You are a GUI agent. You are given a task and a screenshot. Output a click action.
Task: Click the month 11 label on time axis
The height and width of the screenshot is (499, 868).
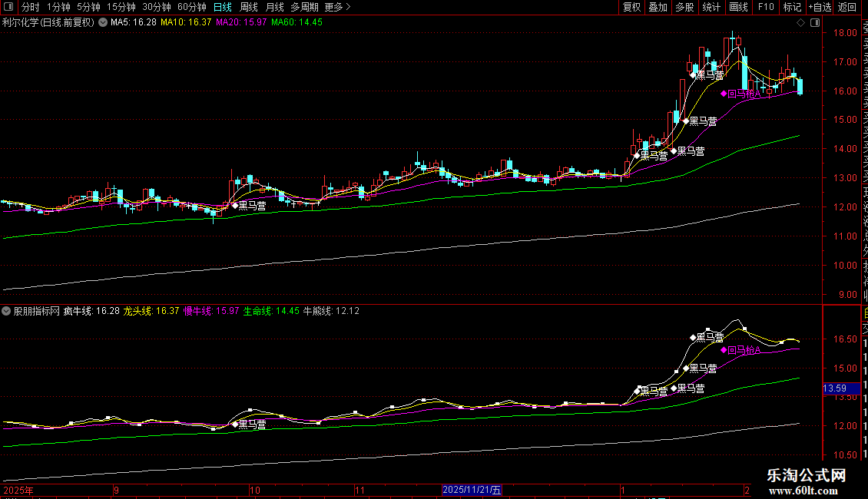(x=359, y=490)
